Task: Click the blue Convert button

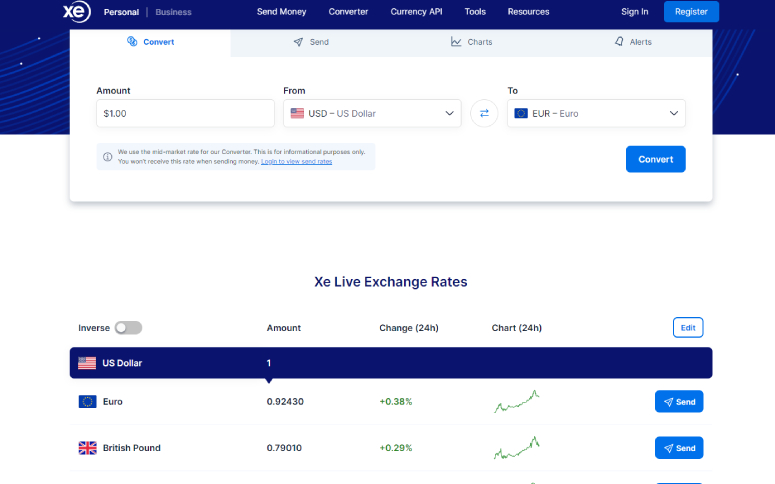Action: 655,159
